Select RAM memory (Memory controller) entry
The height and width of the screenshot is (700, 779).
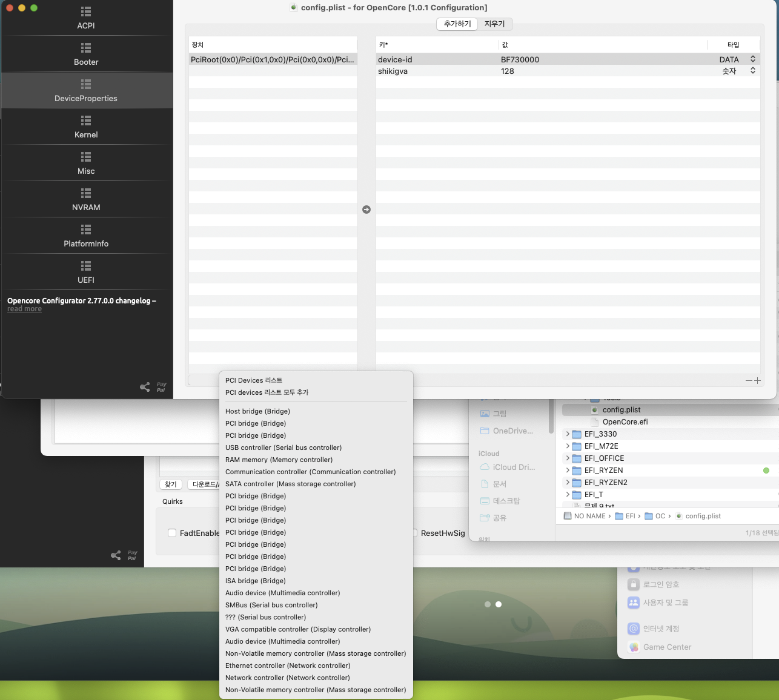(x=316, y=460)
